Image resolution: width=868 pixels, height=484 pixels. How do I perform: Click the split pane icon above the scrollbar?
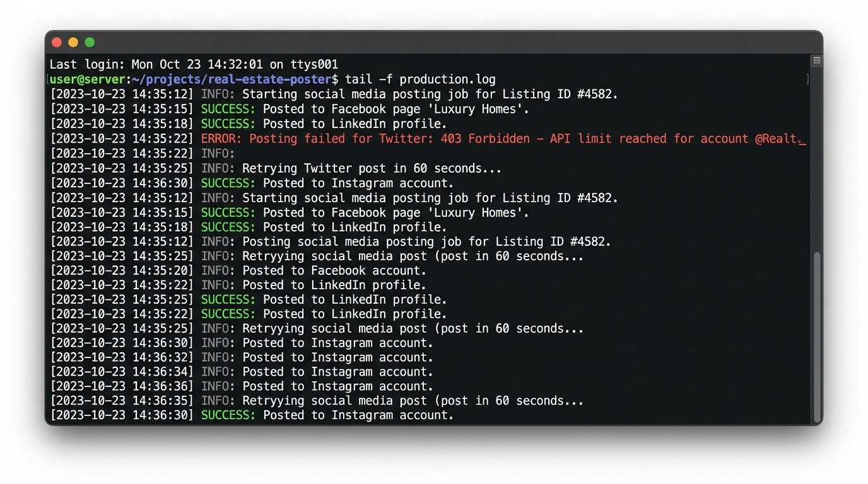pyautogui.click(x=817, y=61)
